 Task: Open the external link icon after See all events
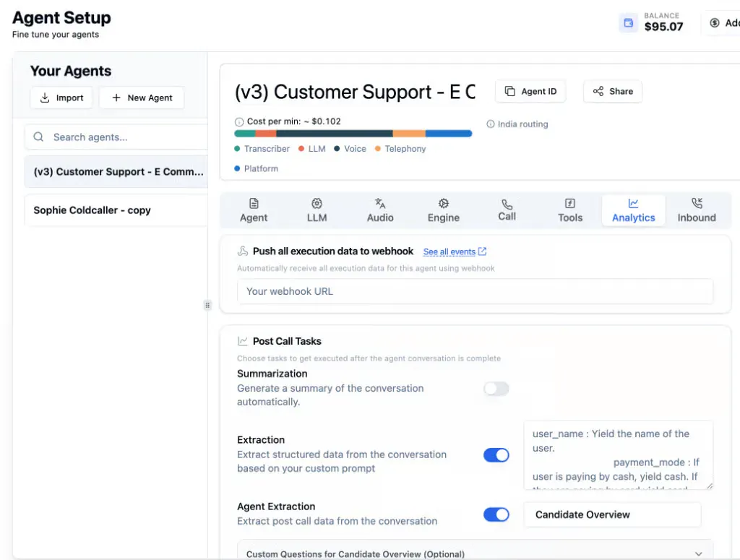point(482,251)
